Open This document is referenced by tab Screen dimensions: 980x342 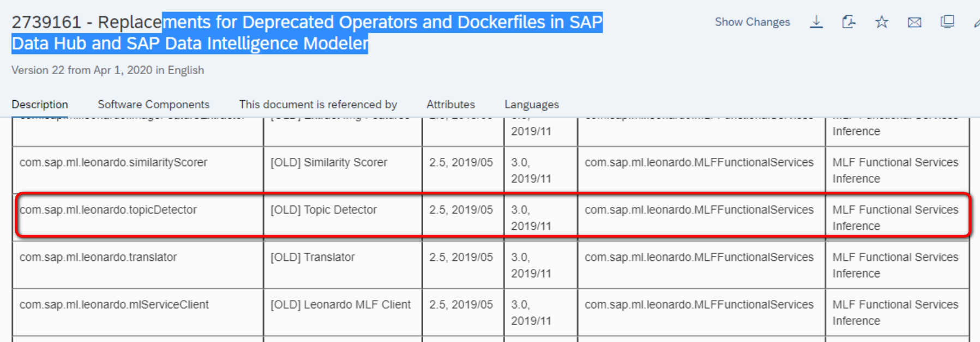[x=318, y=104]
